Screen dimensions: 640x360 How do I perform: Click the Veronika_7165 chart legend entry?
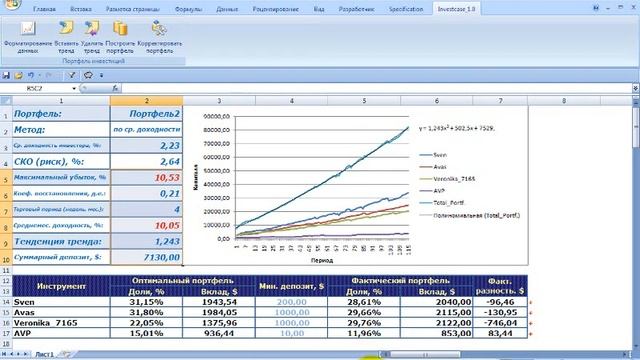point(447,179)
